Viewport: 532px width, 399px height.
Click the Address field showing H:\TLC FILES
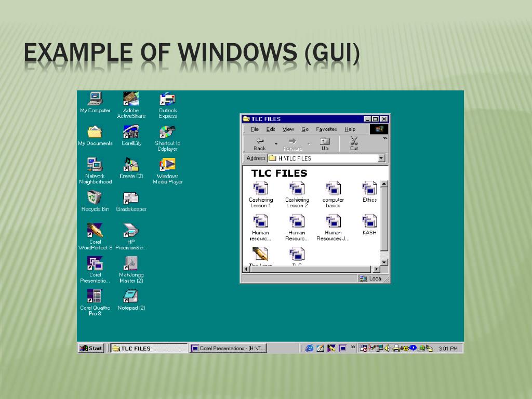pos(326,158)
